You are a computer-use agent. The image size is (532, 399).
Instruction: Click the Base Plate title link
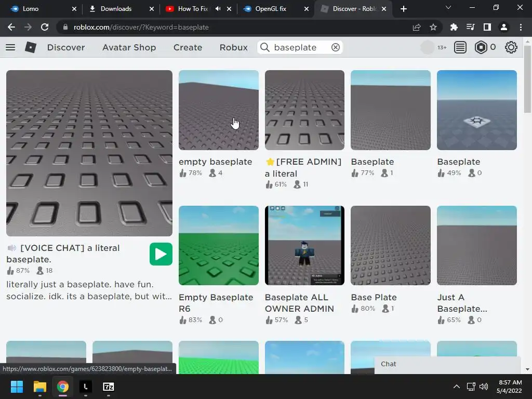[x=374, y=297]
